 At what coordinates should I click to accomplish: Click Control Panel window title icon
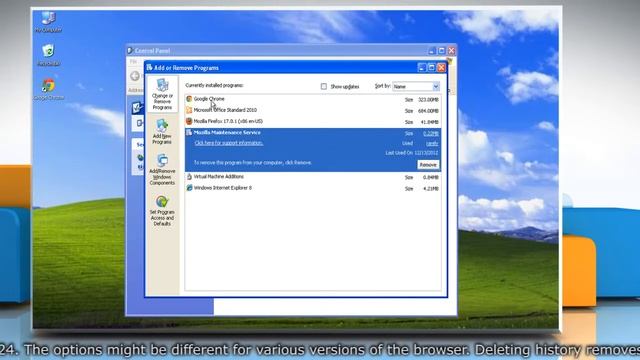click(130, 51)
